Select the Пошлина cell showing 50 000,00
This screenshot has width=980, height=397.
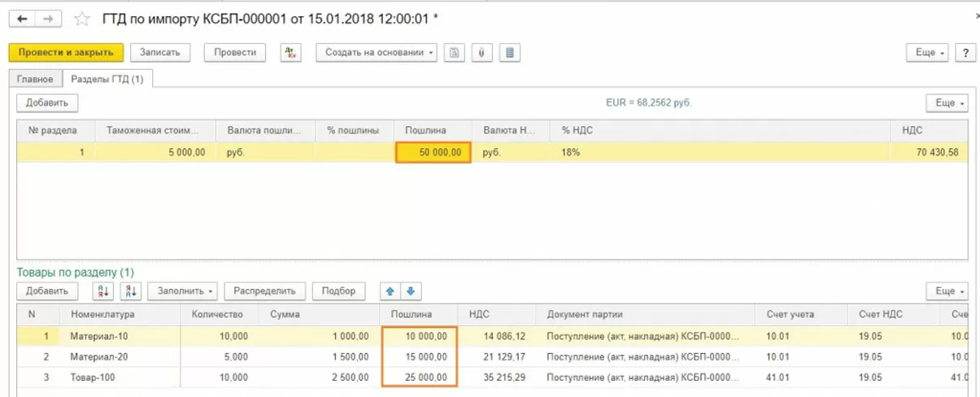(x=433, y=152)
